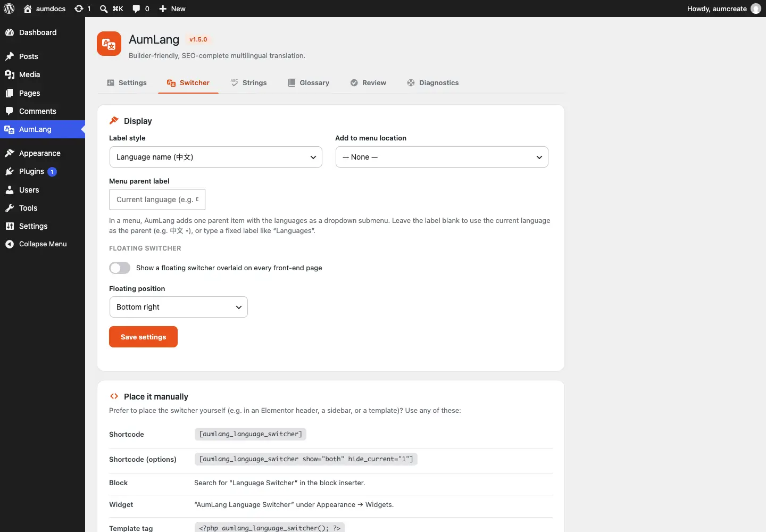
Task: Click the New plus icon
Action: point(163,9)
